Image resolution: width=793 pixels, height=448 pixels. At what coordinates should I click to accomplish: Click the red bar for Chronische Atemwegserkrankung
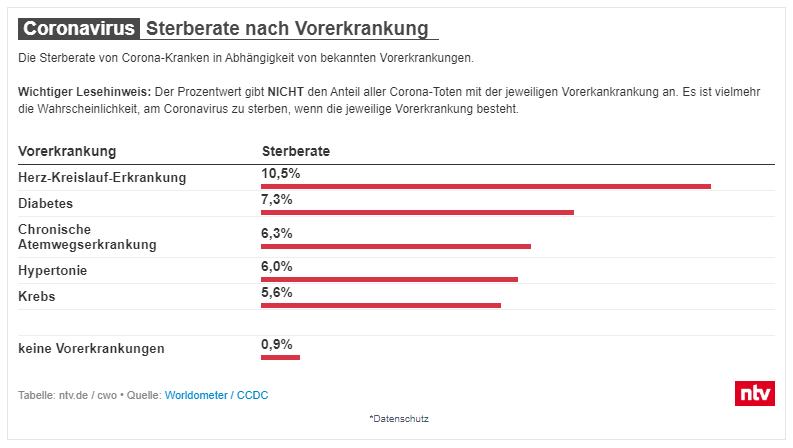tap(396, 246)
